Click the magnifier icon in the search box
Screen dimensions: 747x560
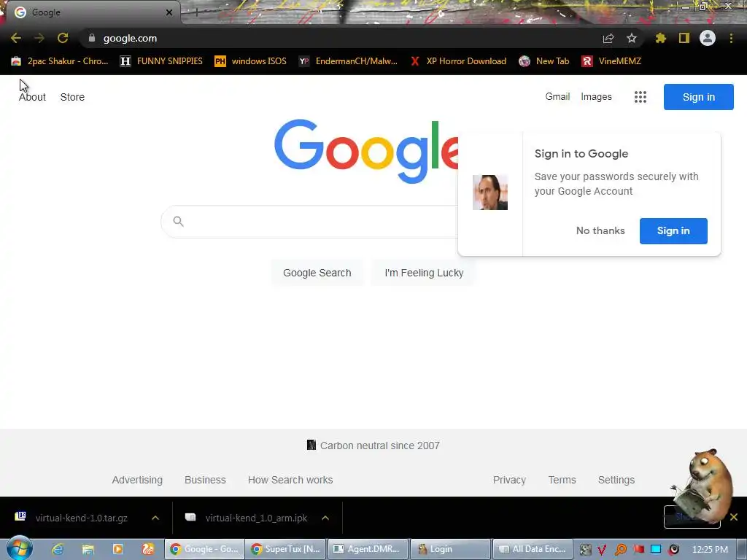(178, 222)
